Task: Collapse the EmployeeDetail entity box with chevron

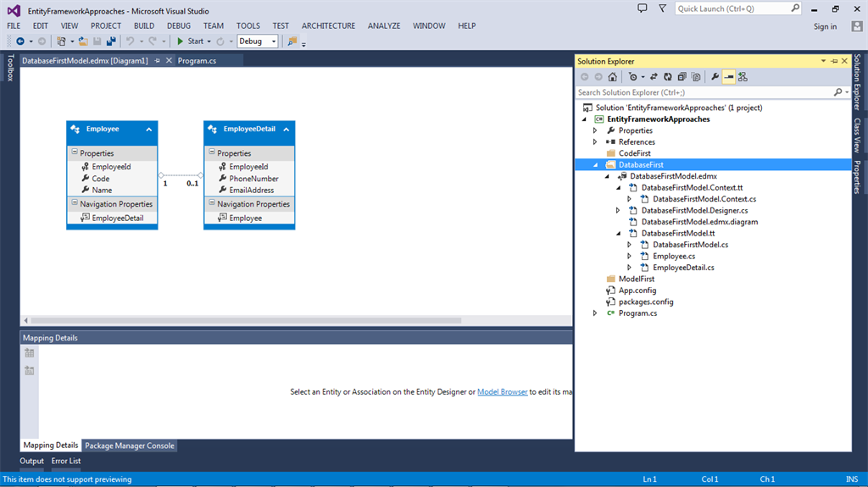Action: coord(287,130)
